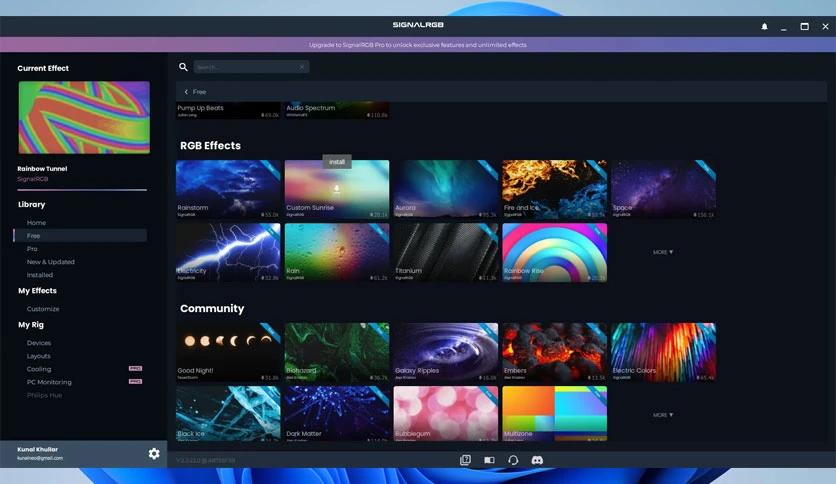Click download icon on Custom Sunrise
Image resolution: width=836 pixels, height=484 pixels.
click(336, 189)
